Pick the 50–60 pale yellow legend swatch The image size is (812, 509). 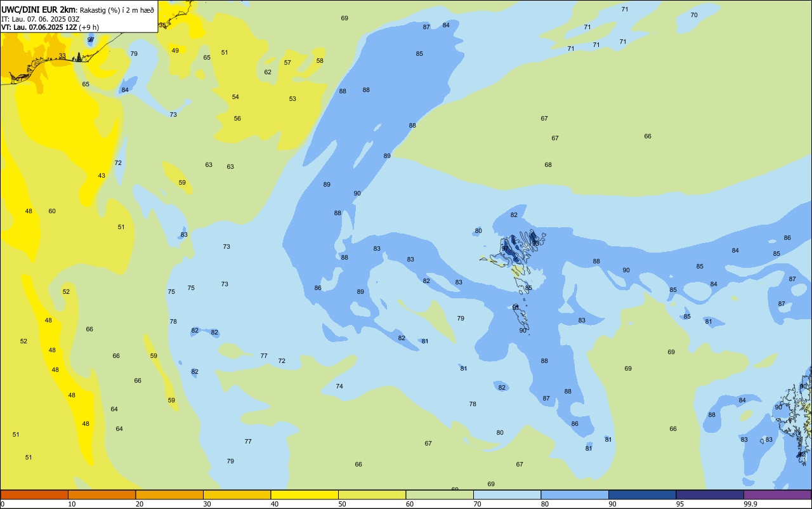[x=372, y=494]
